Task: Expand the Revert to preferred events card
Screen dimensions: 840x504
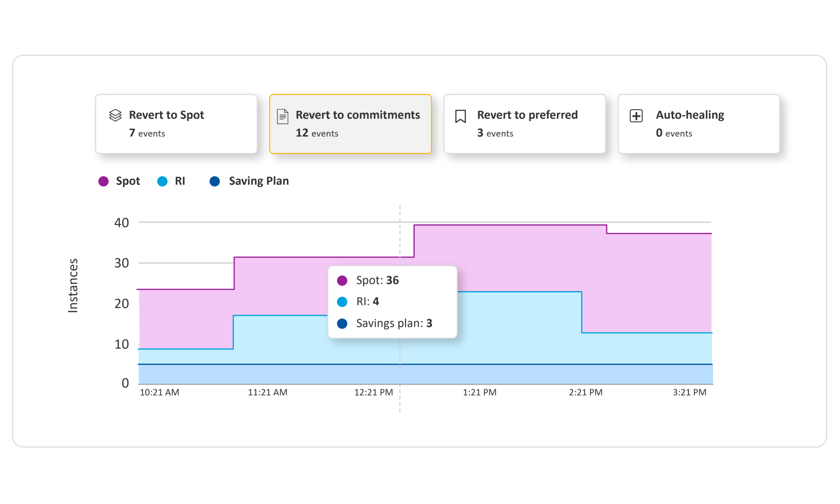Action: pyautogui.click(x=524, y=123)
